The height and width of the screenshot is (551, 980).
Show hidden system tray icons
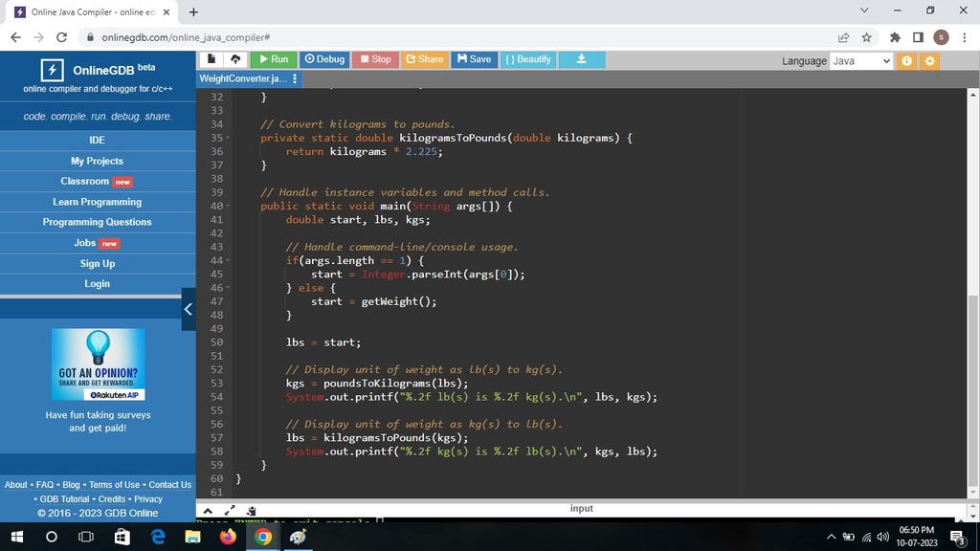point(831,537)
